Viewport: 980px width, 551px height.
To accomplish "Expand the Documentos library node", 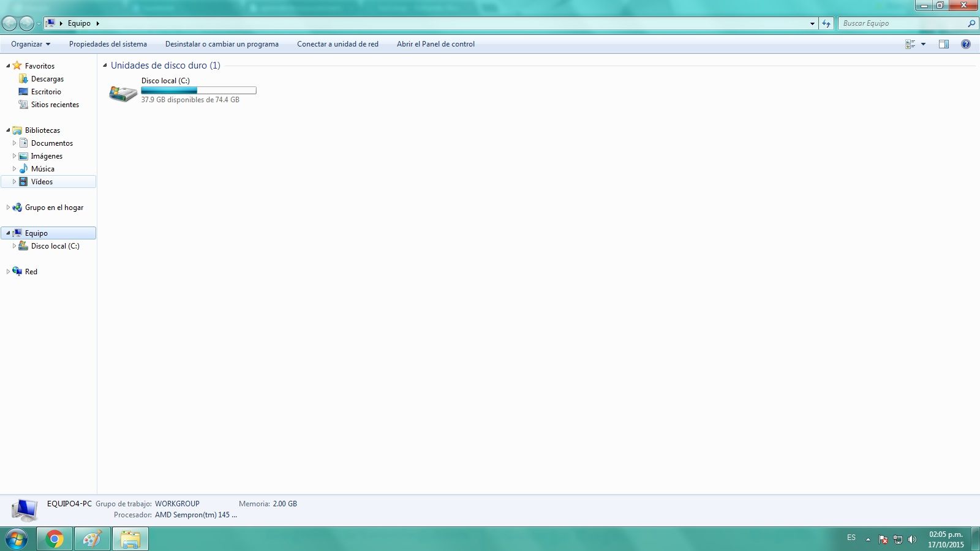I will [14, 143].
